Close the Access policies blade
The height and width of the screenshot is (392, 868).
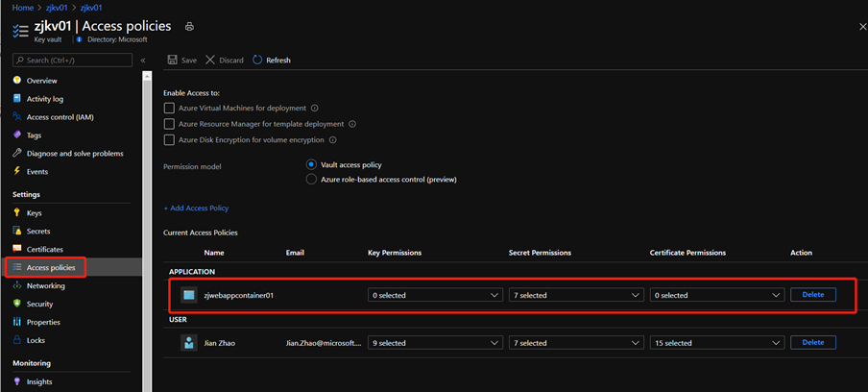[861, 26]
